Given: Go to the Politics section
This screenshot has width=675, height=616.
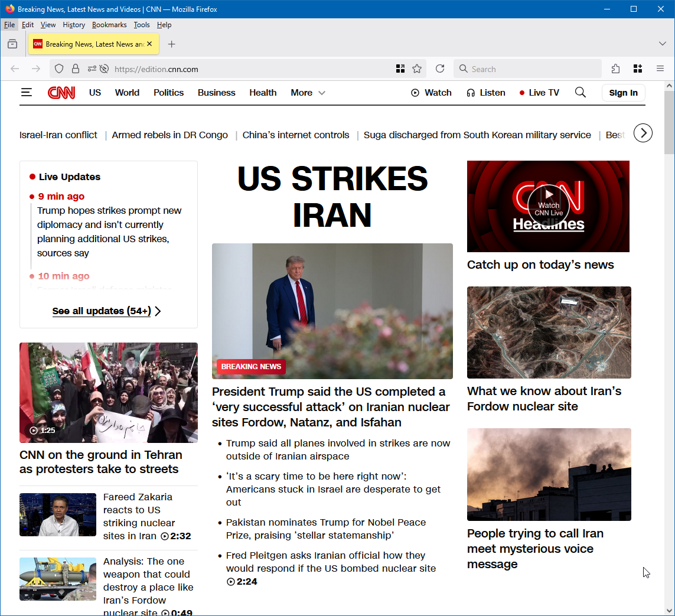Looking at the screenshot, I should (x=168, y=93).
